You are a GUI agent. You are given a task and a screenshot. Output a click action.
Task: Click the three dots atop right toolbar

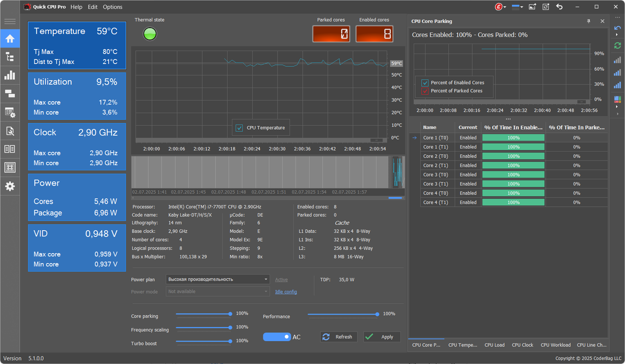[617, 18]
